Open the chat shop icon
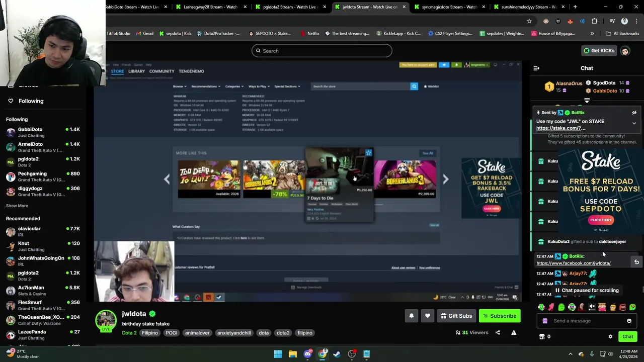The height and width of the screenshot is (362, 644). (x=542, y=337)
